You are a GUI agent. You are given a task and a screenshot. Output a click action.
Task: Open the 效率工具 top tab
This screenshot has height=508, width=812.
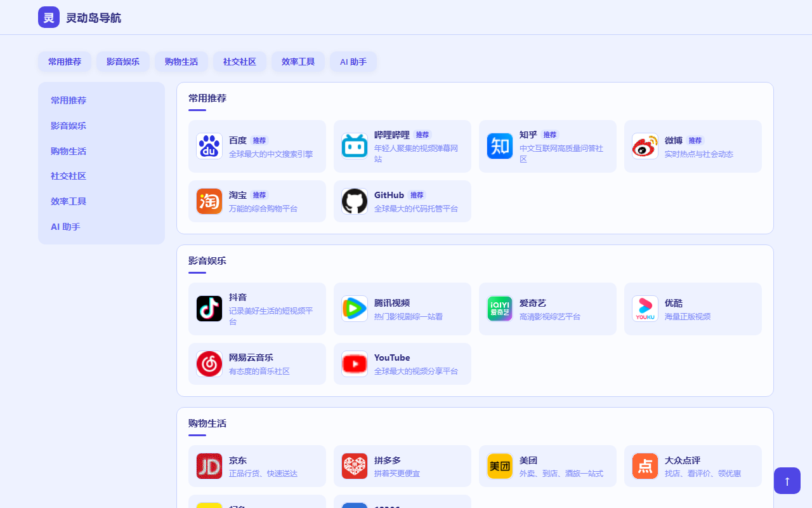click(x=298, y=62)
